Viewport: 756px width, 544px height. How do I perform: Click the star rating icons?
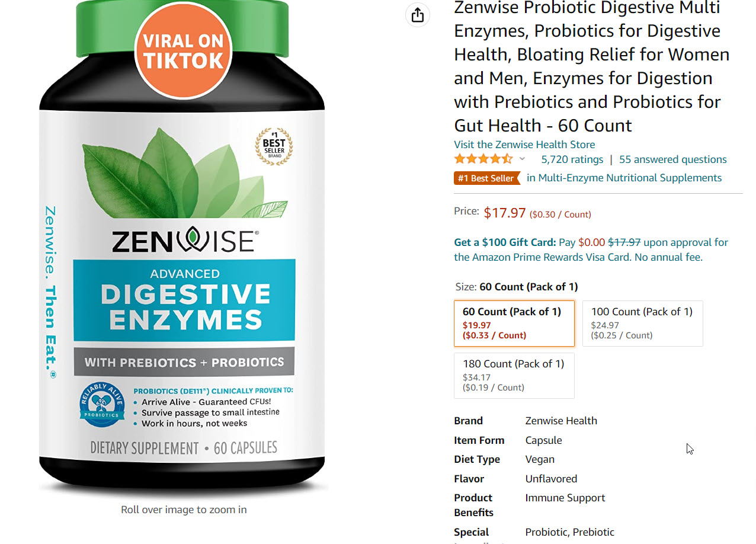[483, 159]
